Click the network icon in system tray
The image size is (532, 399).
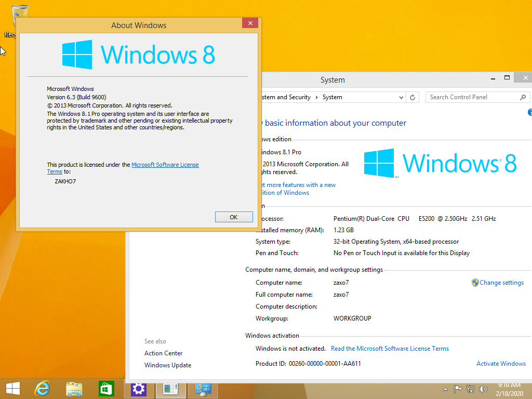(470, 389)
